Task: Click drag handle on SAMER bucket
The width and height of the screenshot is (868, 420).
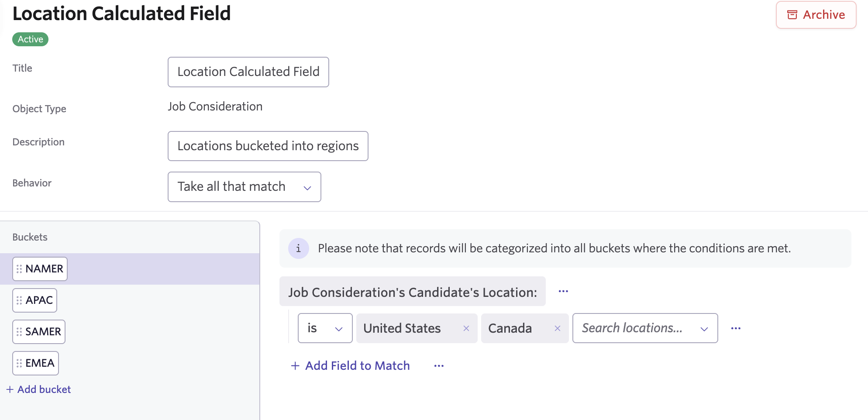Action: pos(19,332)
